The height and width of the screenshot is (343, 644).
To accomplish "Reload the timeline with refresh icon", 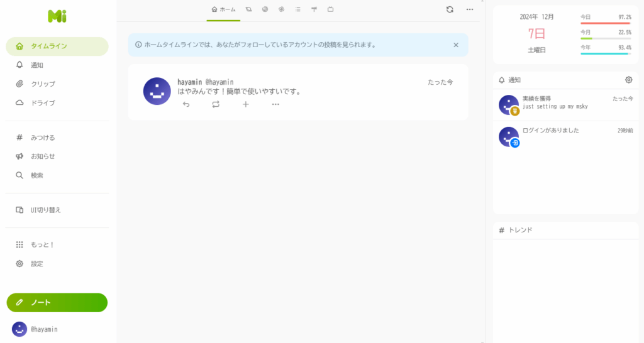I will click(x=450, y=9).
